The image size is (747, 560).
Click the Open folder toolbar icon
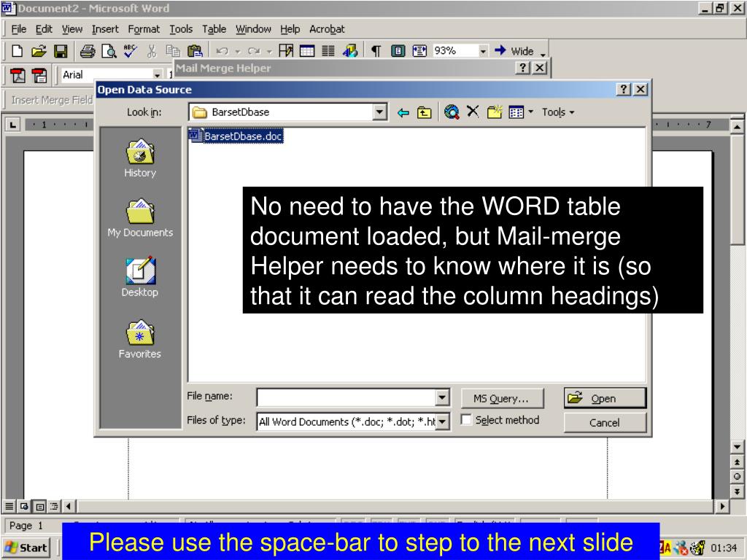pos(39,51)
